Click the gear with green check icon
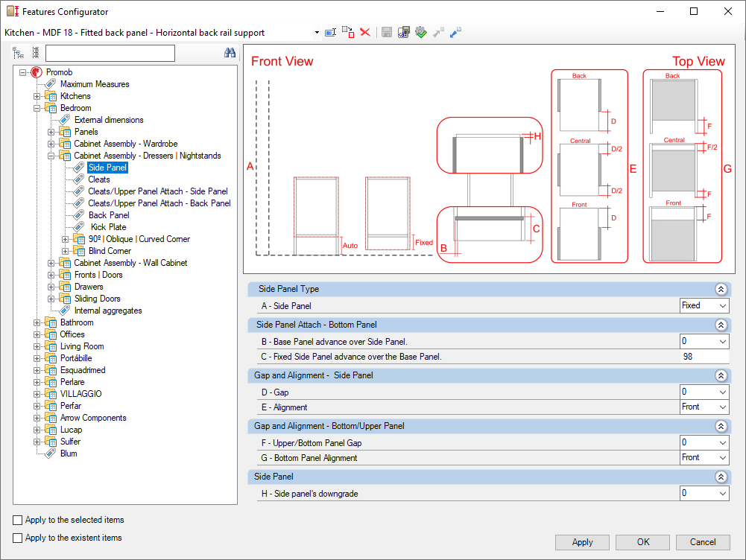Screen dimensions: 746x560 coord(420,32)
